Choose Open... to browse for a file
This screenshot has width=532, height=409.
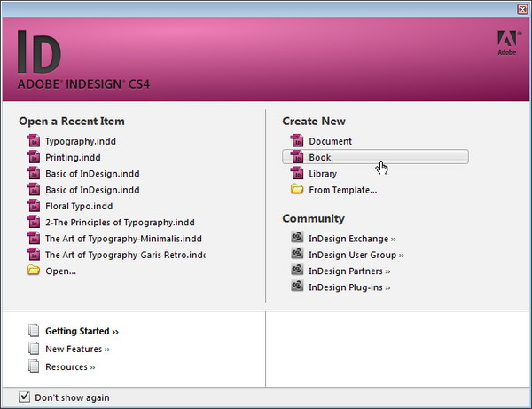click(60, 271)
